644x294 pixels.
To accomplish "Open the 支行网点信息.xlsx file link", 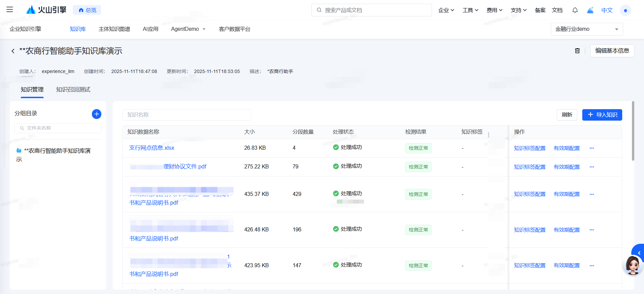I will click(x=152, y=148).
